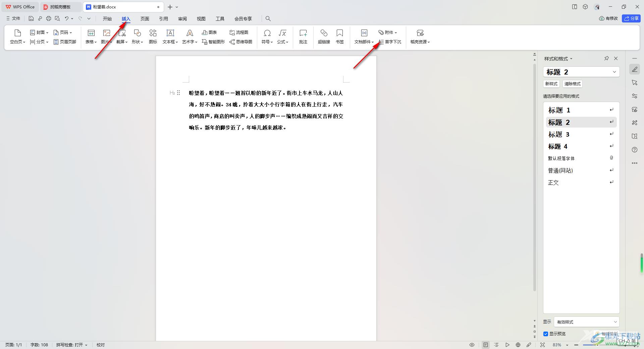Insert a 思维导图 mind map

click(x=241, y=42)
